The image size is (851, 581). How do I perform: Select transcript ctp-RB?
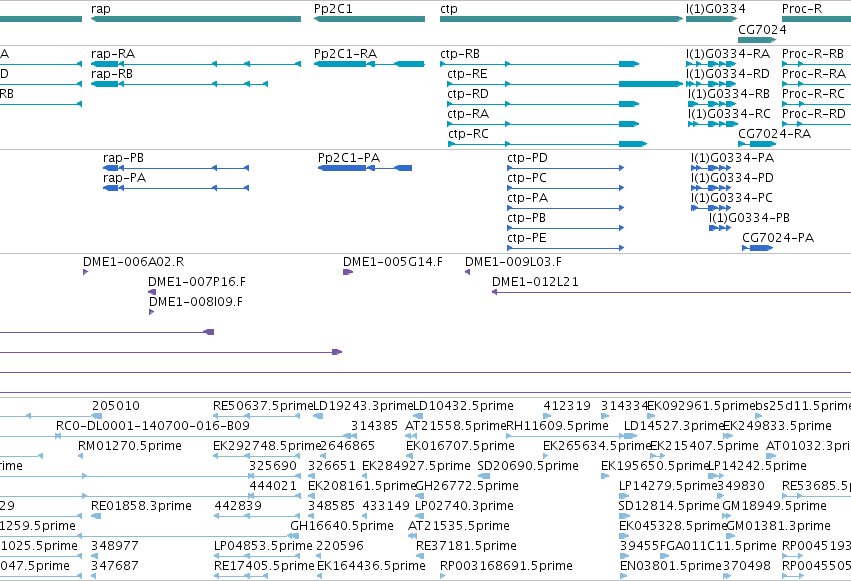tap(460, 54)
